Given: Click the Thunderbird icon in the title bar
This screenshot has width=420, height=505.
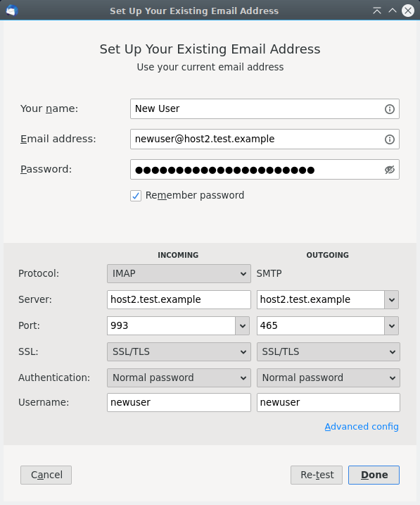Looking at the screenshot, I should pyautogui.click(x=11, y=11).
